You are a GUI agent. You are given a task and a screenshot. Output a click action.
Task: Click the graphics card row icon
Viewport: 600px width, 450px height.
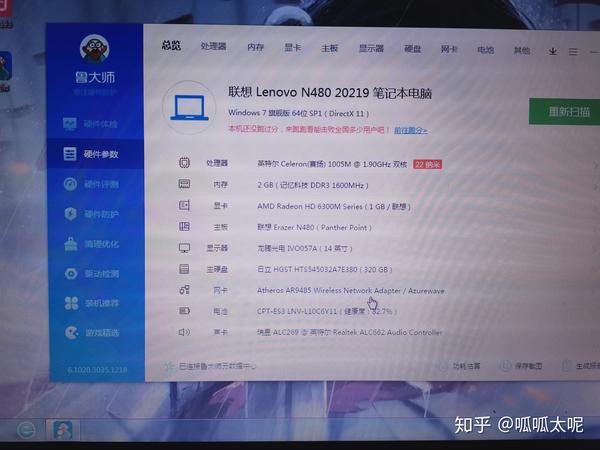tap(184, 205)
